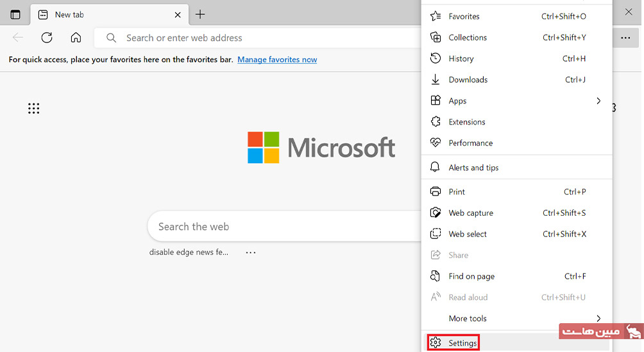Close the New tab tab
Screen dimensions: 644x352
(x=178, y=15)
